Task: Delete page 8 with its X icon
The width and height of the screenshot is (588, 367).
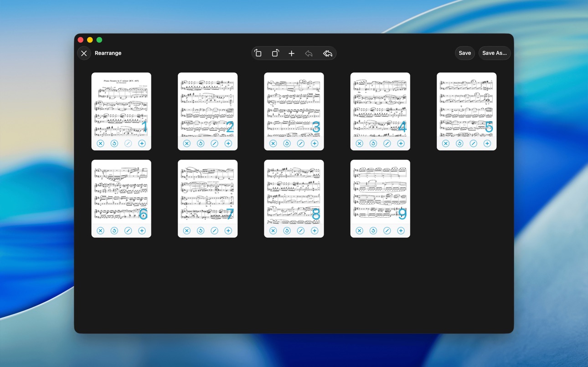Action: coord(273,231)
